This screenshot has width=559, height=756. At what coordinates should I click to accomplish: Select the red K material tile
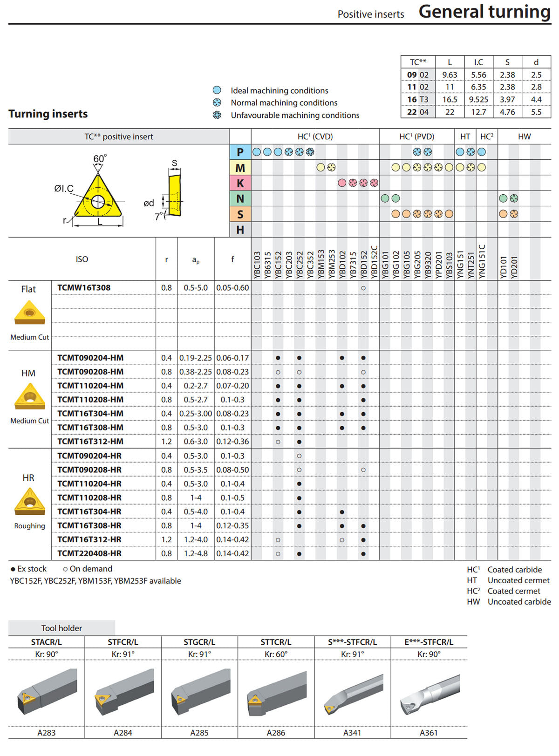point(240,183)
